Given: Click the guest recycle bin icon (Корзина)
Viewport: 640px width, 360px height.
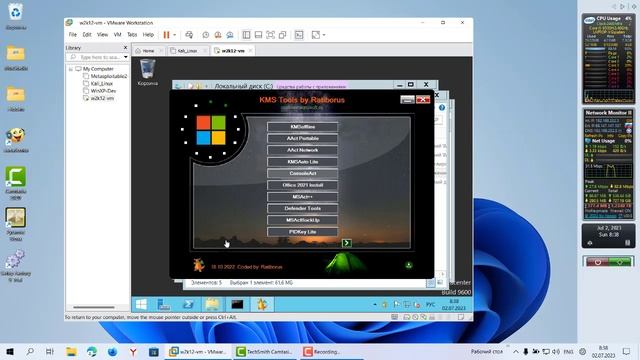Looking at the screenshot, I should tap(147, 72).
